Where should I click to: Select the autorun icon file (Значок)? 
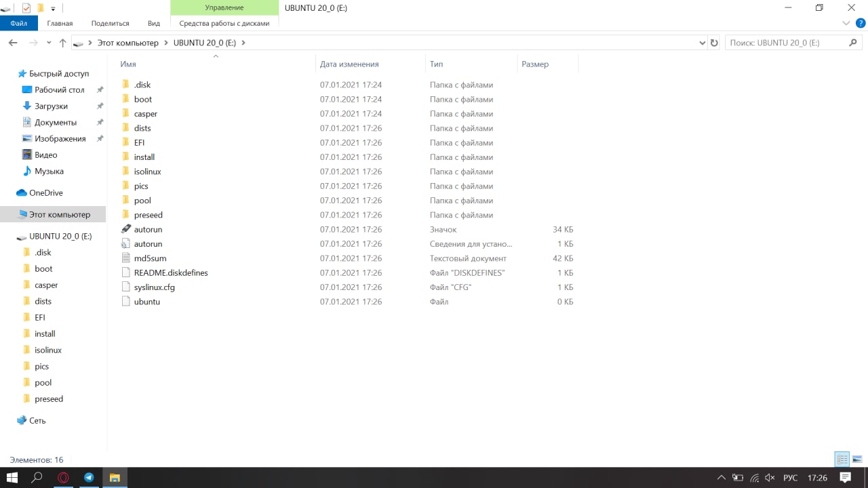148,230
